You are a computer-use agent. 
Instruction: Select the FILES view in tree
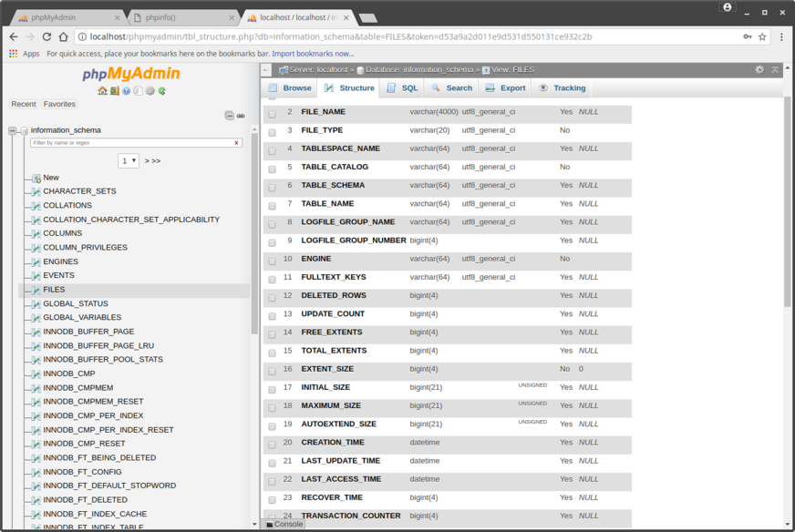54,290
